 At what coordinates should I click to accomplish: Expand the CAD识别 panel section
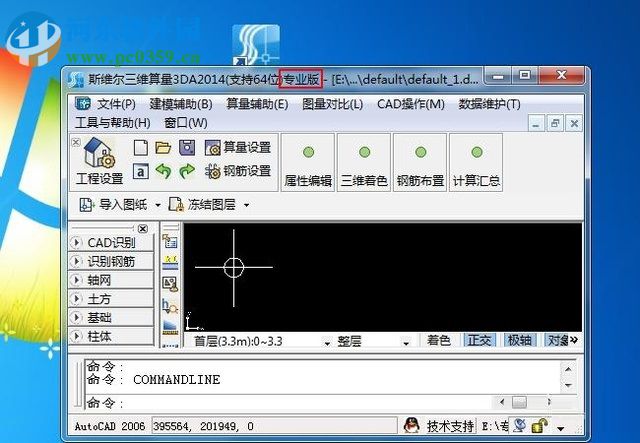click(x=111, y=243)
